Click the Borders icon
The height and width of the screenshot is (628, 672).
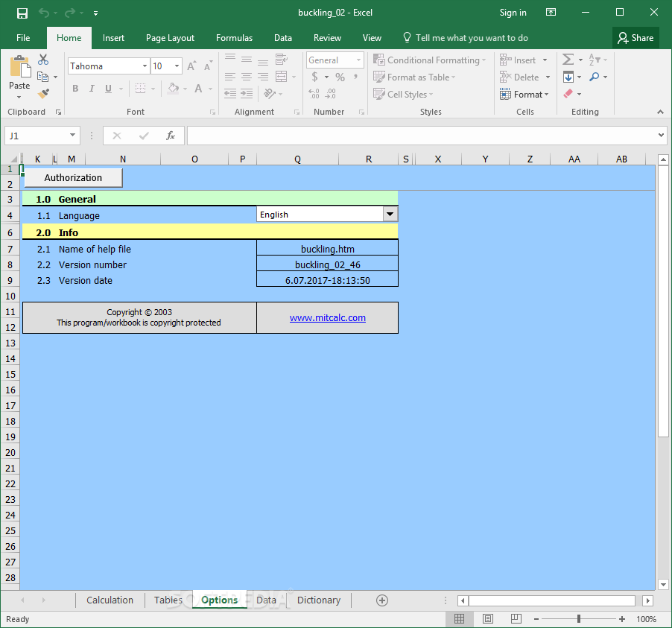140,89
